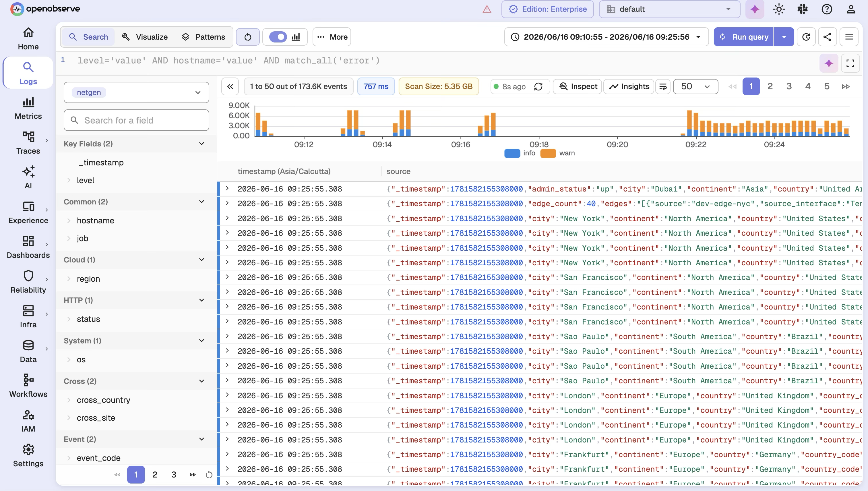Open the user profile icon
Viewport: 868px width, 491px height.
pyautogui.click(x=850, y=9)
